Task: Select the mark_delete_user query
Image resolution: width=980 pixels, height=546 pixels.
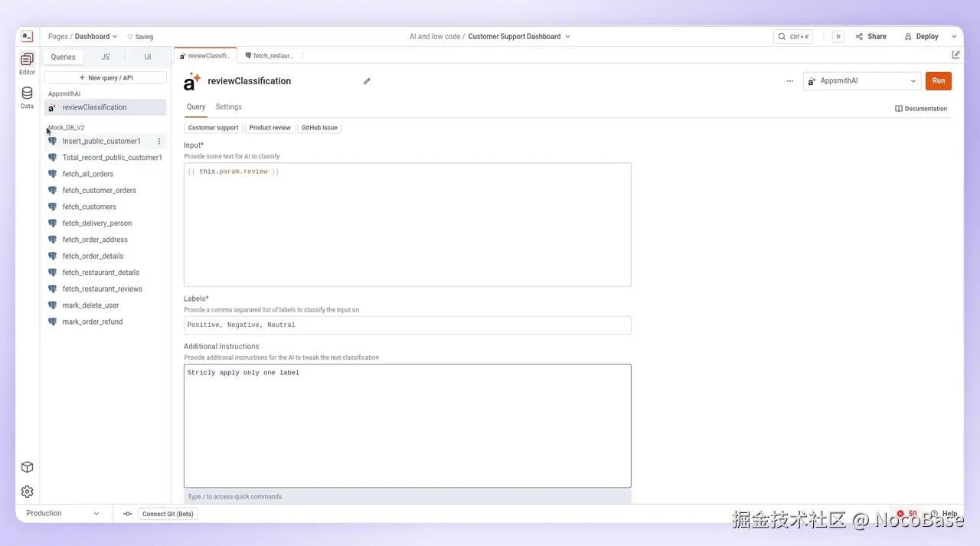Action: 106,306
